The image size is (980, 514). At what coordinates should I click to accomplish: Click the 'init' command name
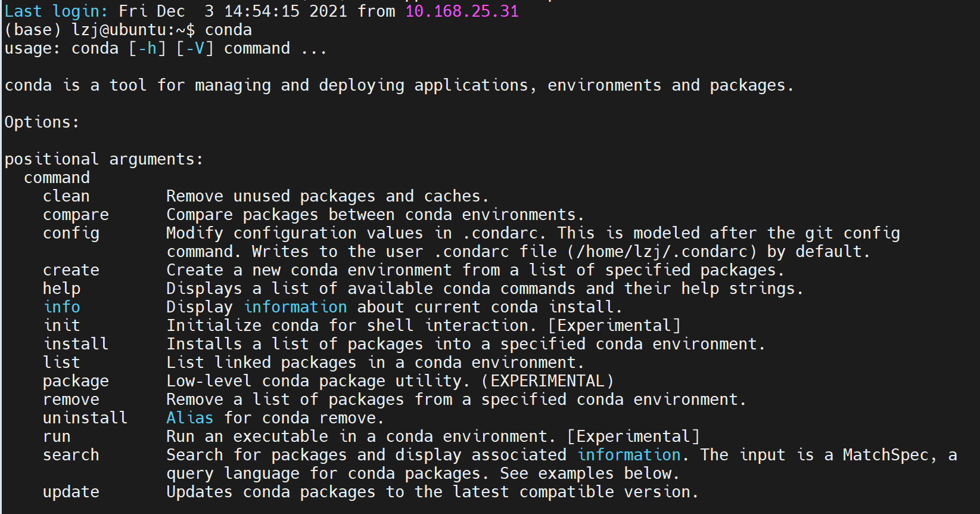[x=62, y=326]
